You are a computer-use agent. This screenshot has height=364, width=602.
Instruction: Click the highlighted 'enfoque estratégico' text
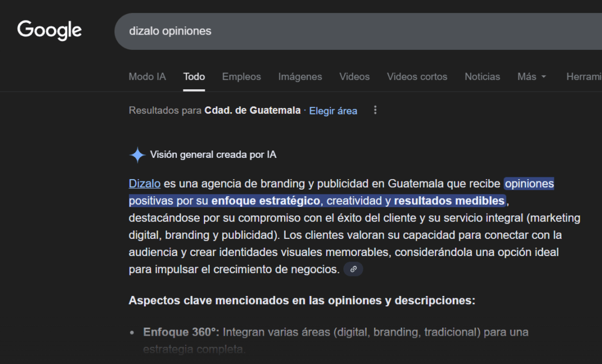[x=266, y=201]
